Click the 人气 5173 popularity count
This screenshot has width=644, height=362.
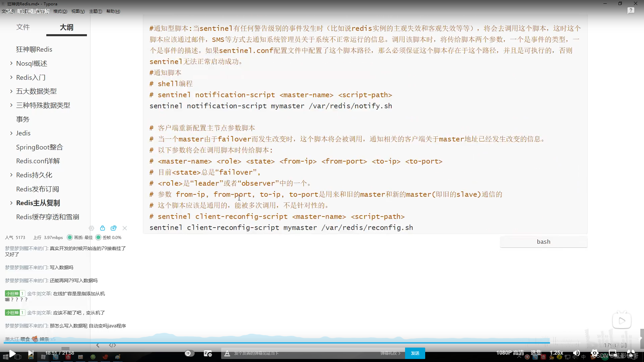(15, 237)
